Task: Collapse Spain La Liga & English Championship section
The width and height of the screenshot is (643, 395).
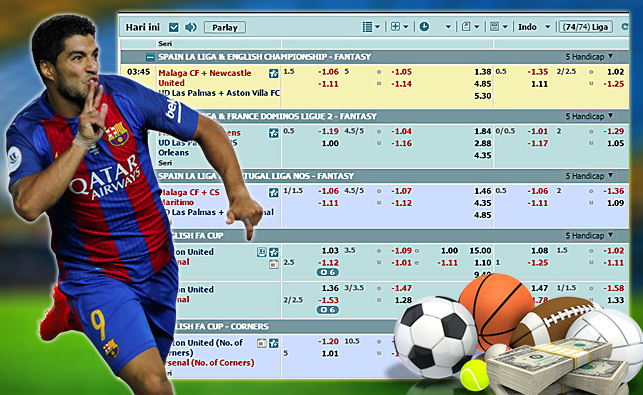Action: (150, 57)
